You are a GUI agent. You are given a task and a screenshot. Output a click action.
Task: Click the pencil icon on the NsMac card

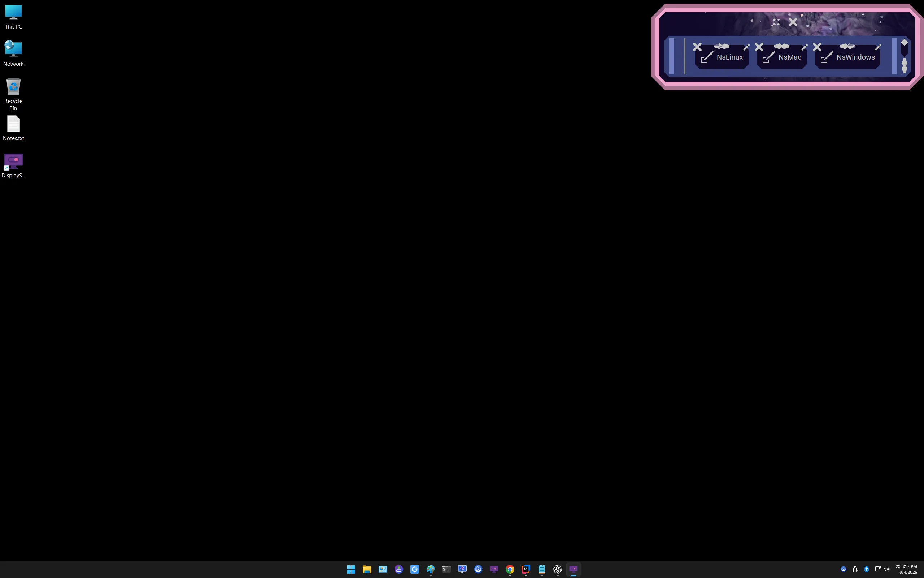[x=805, y=47]
